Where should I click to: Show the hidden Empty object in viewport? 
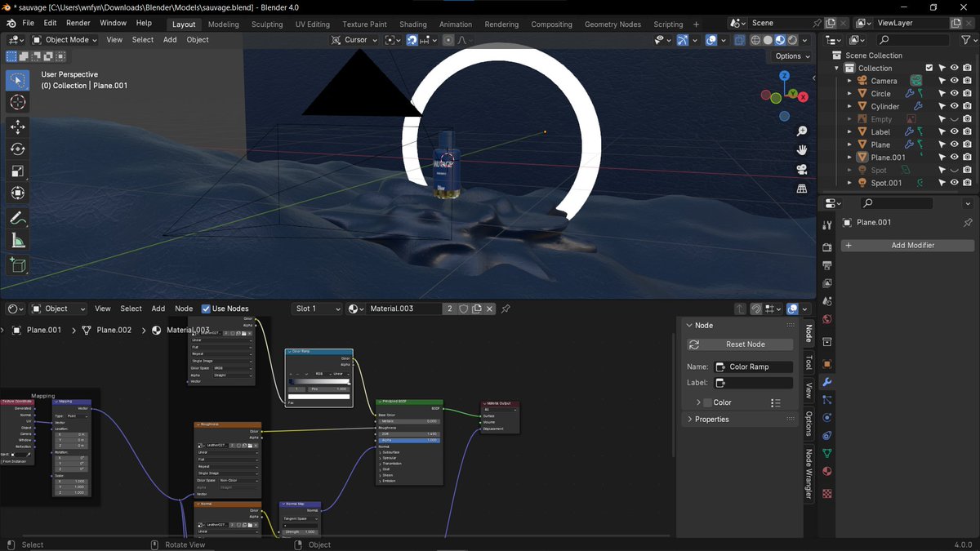coord(954,119)
